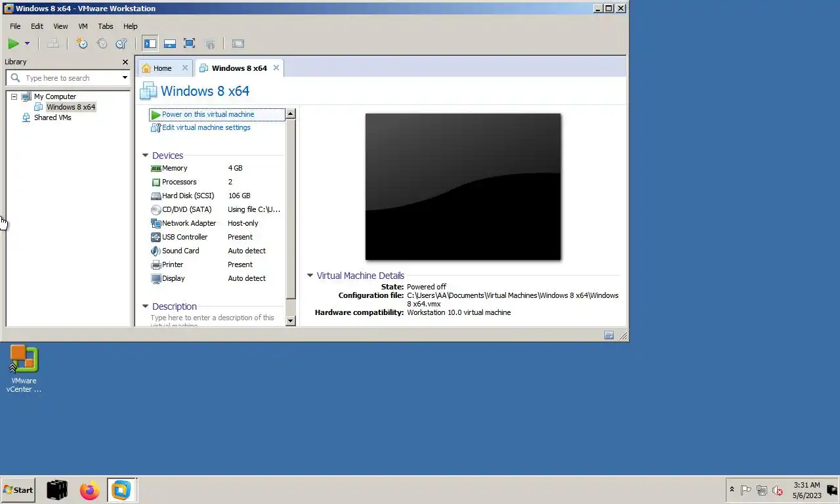
Task: Select Windows 8 x64 in library tree
Action: [x=71, y=107]
